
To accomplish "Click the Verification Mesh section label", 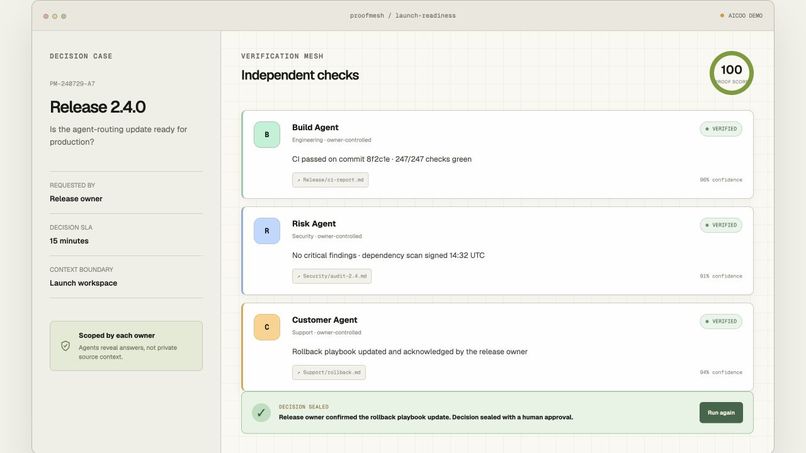I will pyautogui.click(x=282, y=56).
